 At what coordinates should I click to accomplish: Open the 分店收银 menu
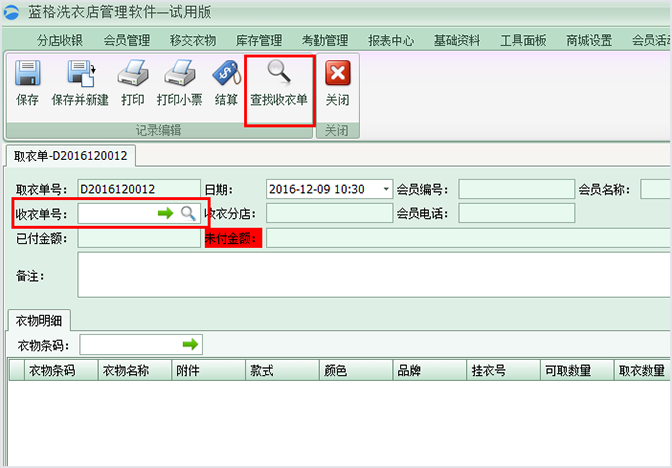(x=60, y=40)
